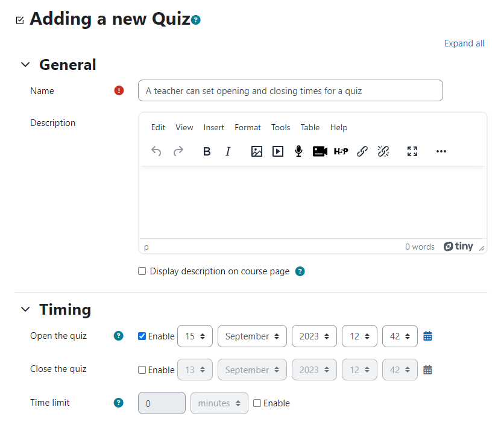Screen dimensions: 504x422
Task: Enable the Time limit checkbox
Action: pyautogui.click(x=257, y=403)
